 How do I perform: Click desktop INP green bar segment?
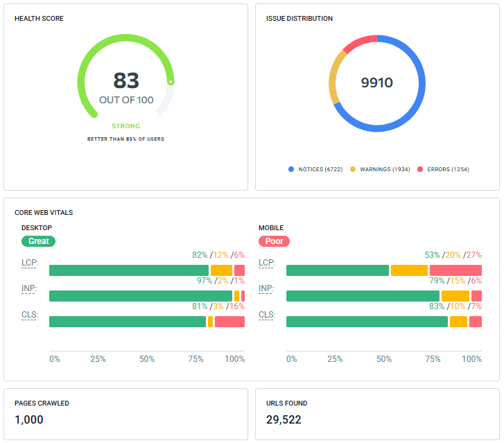coord(141,296)
